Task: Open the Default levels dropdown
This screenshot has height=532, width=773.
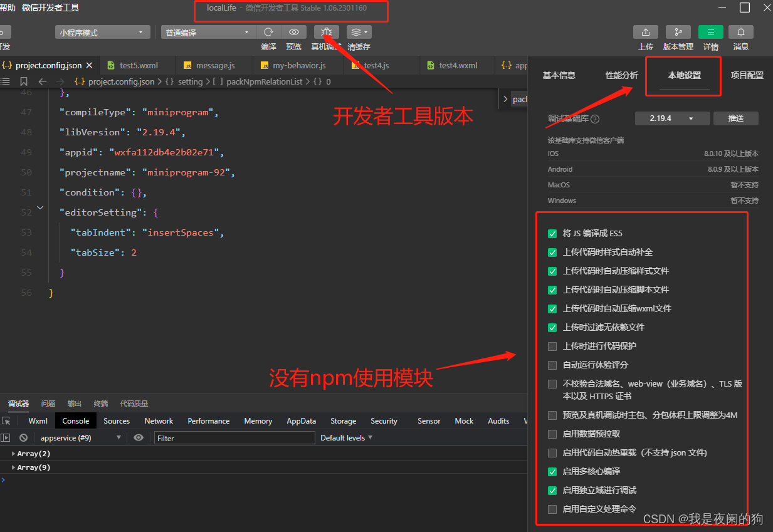Action: click(347, 438)
